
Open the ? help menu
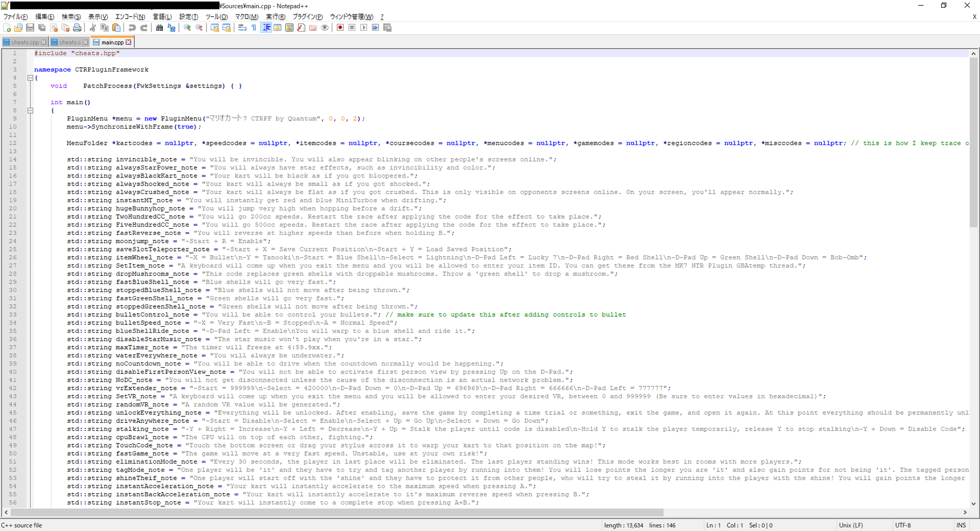(382, 17)
